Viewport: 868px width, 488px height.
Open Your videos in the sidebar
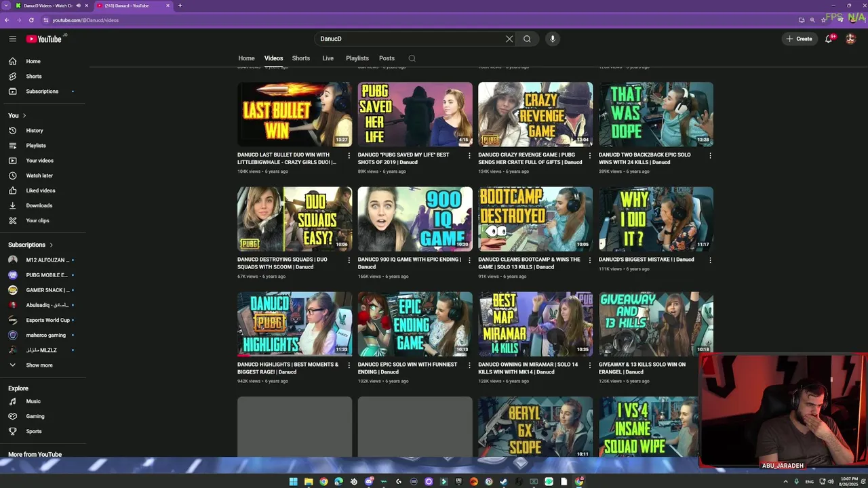coord(45,161)
